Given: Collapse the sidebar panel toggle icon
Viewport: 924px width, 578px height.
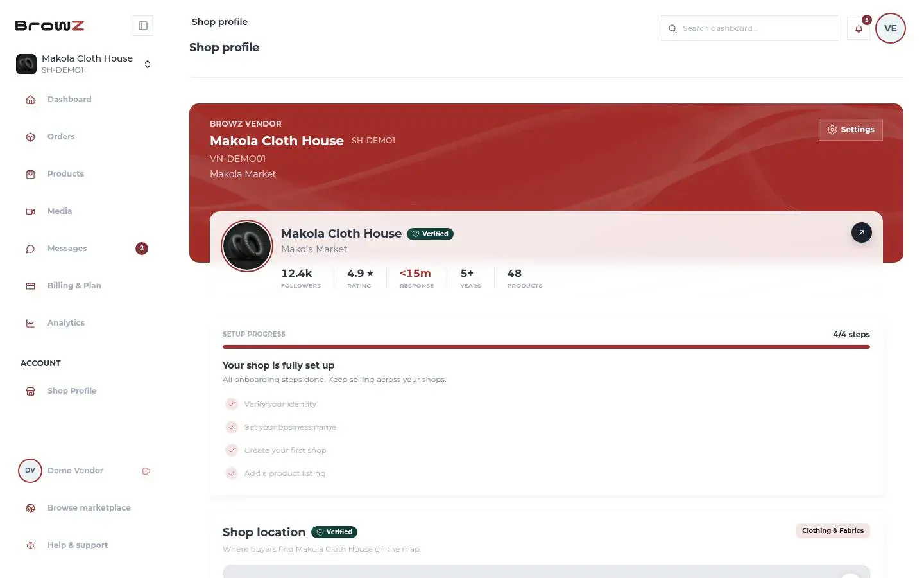Looking at the screenshot, I should [x=143, y=26].
